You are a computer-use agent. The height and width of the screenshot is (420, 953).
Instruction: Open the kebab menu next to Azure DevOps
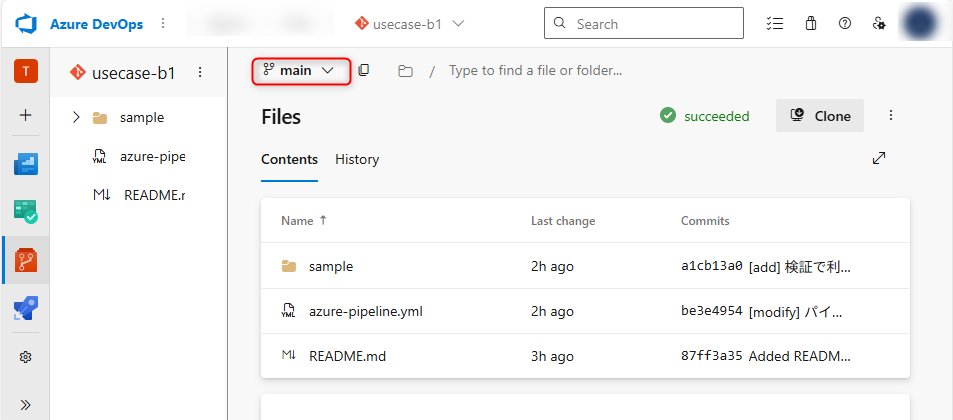coord(163,24)
